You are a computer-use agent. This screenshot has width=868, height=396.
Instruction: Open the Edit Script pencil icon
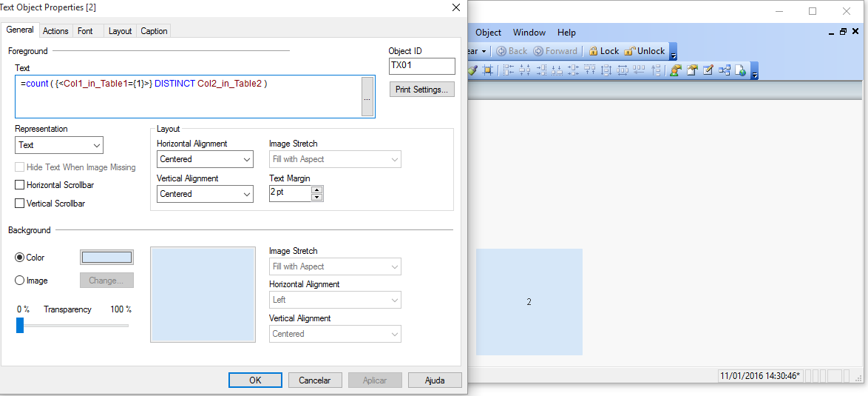(708, 70)
